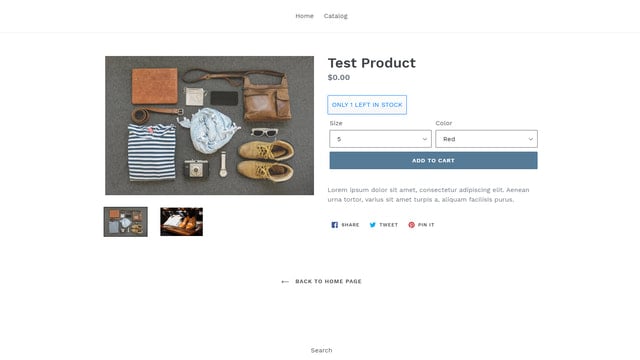Click the Facebook share icon
The height and width of the screenshot is (360, 640).
[x=334, y=225]
